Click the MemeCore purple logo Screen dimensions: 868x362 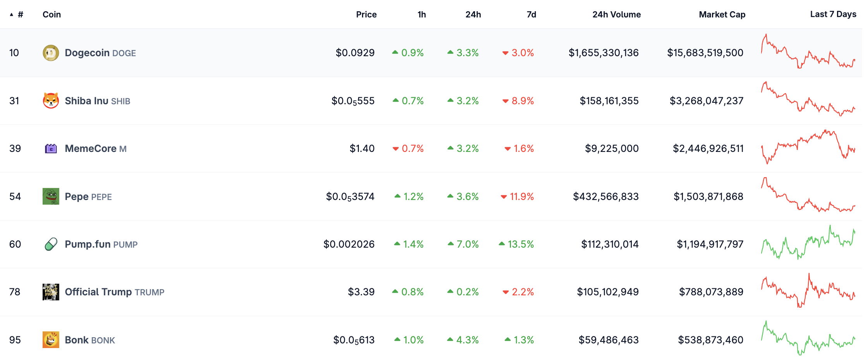coord(50,148)
